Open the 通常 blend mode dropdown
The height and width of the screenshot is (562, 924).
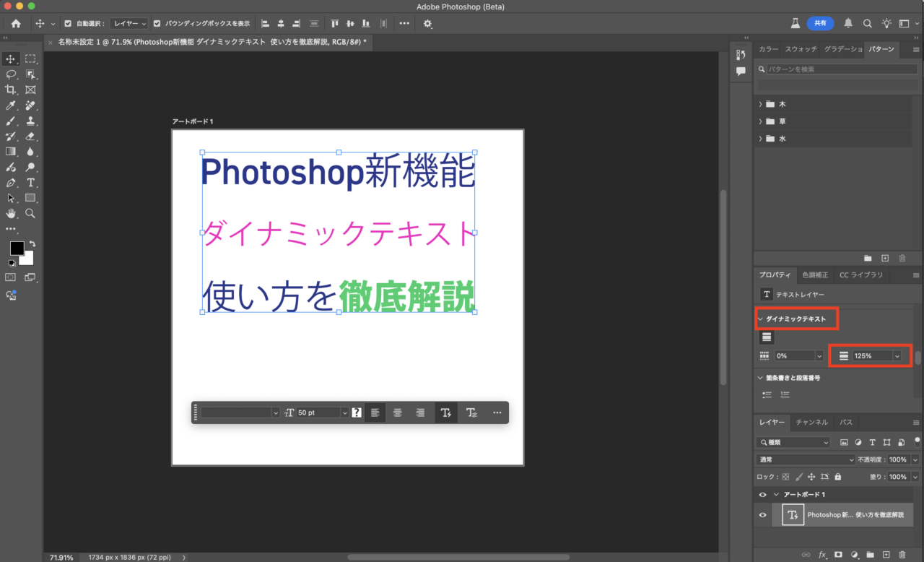click(806, 459)
